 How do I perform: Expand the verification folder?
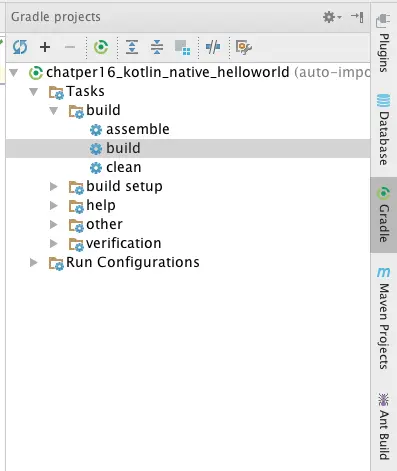(x=54, y=243)
